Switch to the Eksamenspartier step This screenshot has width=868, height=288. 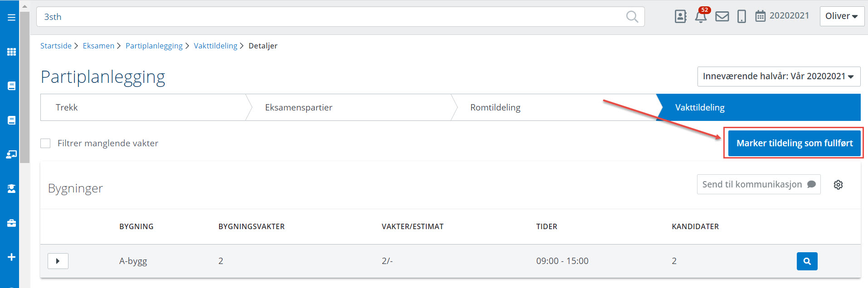coord(298,107)
